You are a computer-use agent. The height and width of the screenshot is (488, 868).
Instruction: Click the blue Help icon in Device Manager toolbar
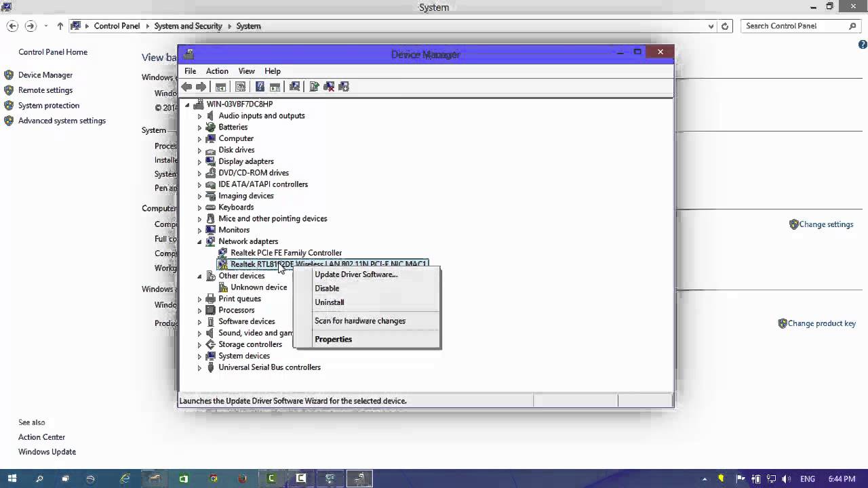pos(260,87)
